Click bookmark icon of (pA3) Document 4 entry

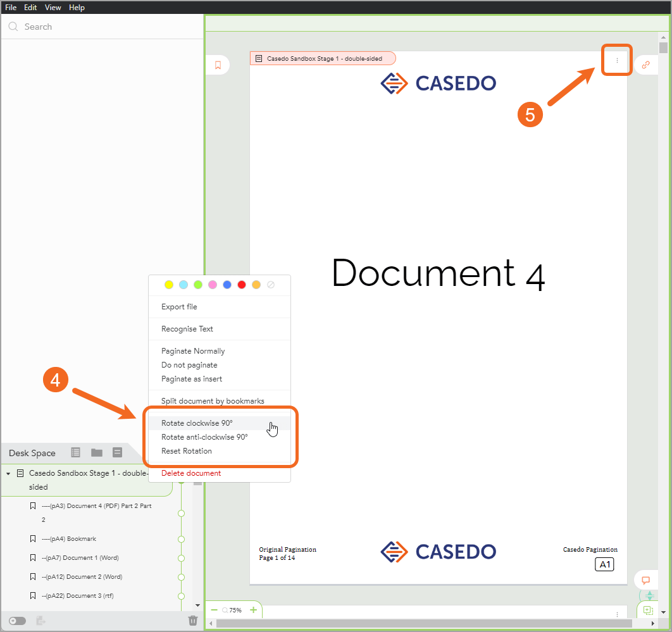click(32, 506)
